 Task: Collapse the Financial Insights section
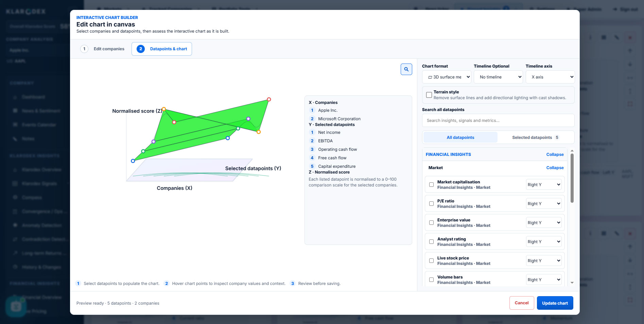click(x=555, y=155)
